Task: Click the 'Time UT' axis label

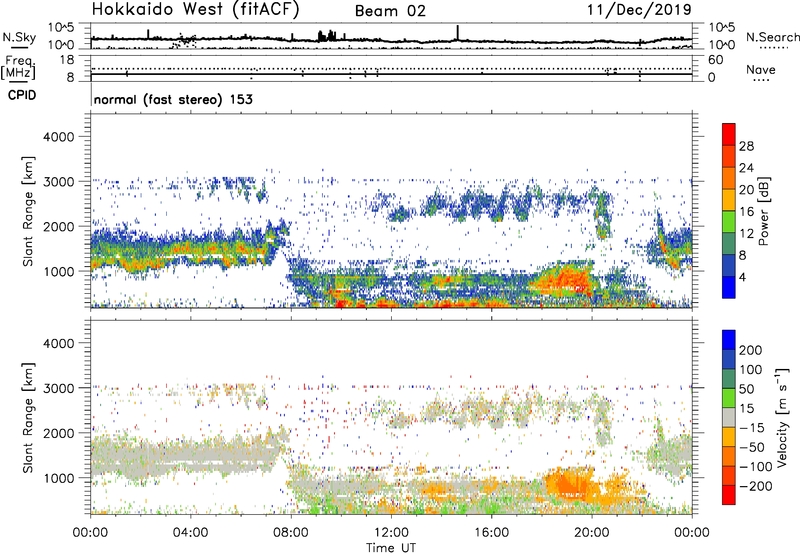Action: click(x=391, y=548)
